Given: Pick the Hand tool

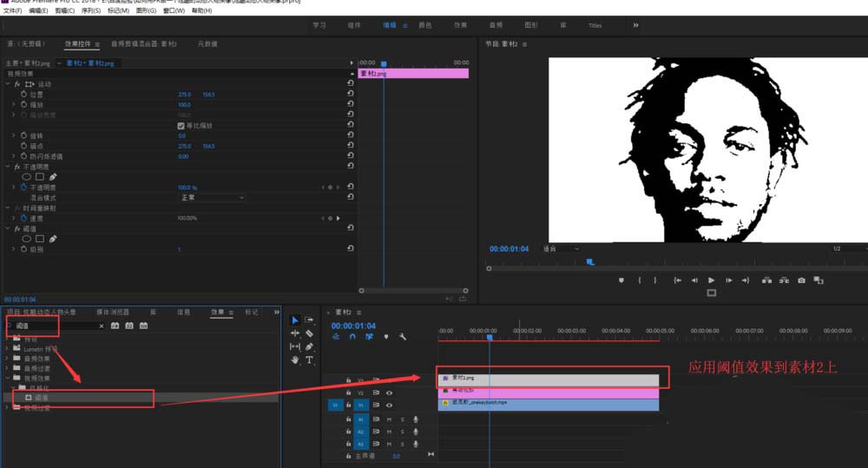Looking at the screenshot, I should pos(295,359).
